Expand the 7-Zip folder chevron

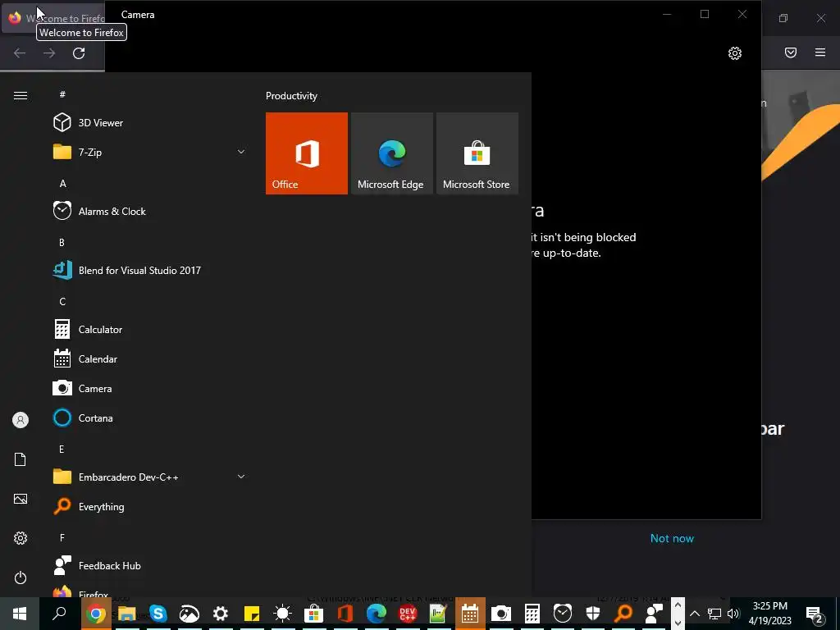tap(241, 152)
